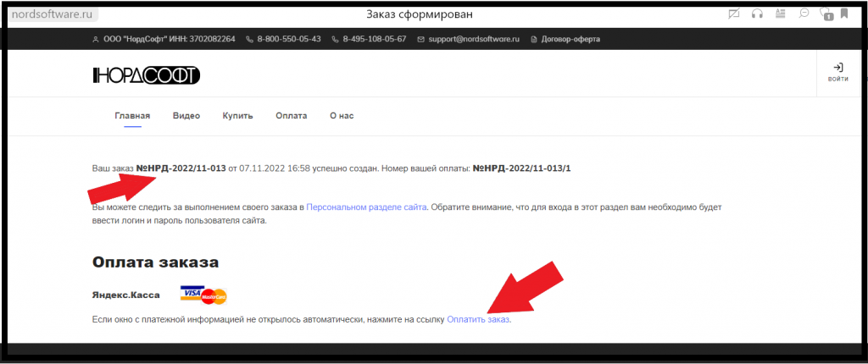
Task: Click the page title Заказ сформирован
Action: 420,14
